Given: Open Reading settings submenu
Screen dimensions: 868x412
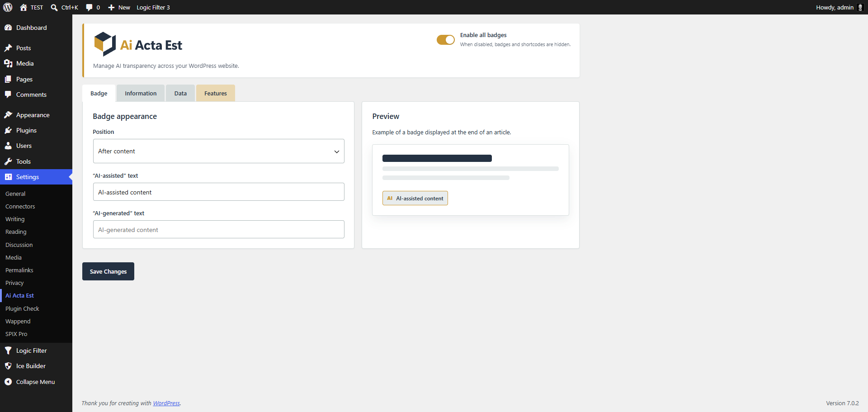Looking at the screenshot, I should [x=16, y=232].
